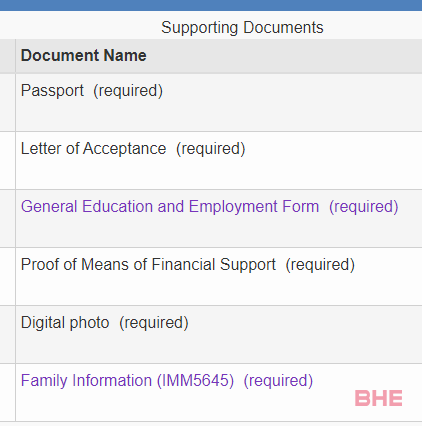Image resolution: width=422 pixels, height=426 pixels.
Task: Click the blue bar above Supporting Documents
Action: (x=211, y=5)
